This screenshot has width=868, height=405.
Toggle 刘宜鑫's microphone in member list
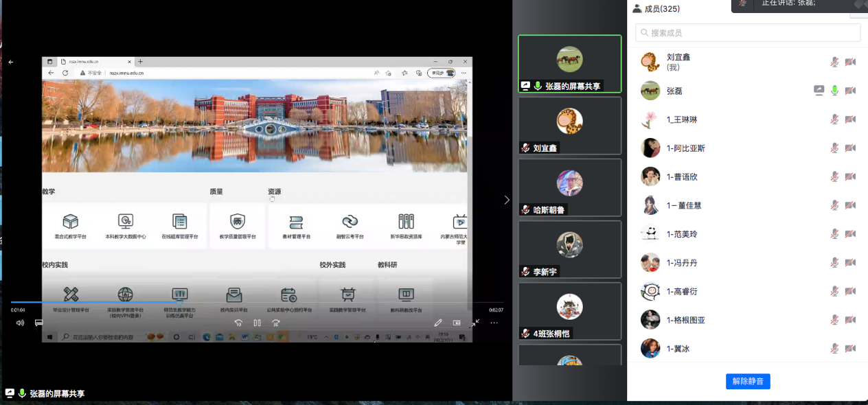pos(834,62)
